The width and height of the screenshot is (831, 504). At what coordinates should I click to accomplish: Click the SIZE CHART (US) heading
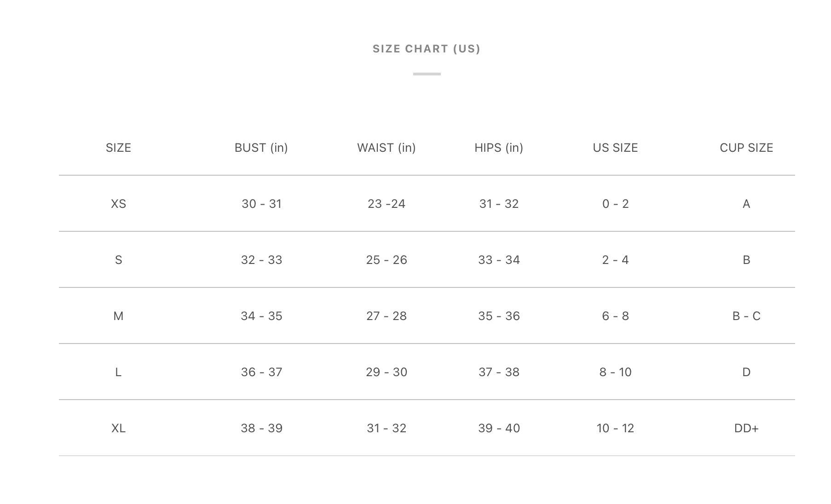(x=427, y=49)
